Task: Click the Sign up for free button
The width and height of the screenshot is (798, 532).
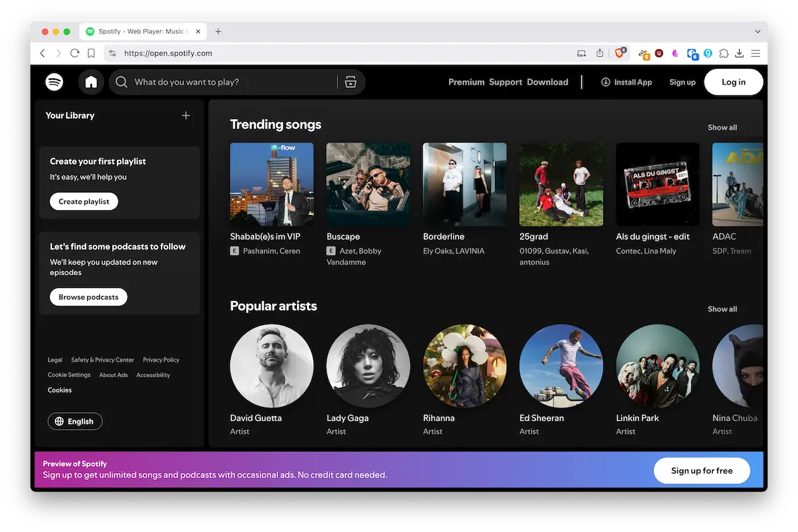Action: coord(702,470)
